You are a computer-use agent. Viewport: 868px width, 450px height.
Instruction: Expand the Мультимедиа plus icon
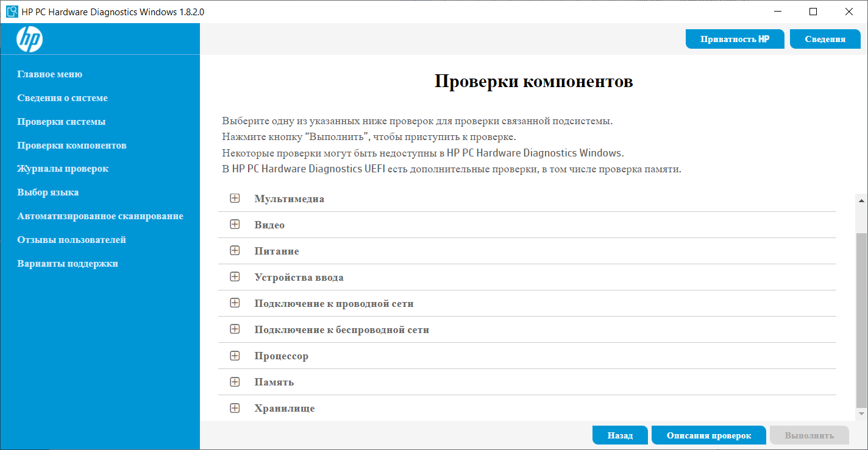point(235,199)
